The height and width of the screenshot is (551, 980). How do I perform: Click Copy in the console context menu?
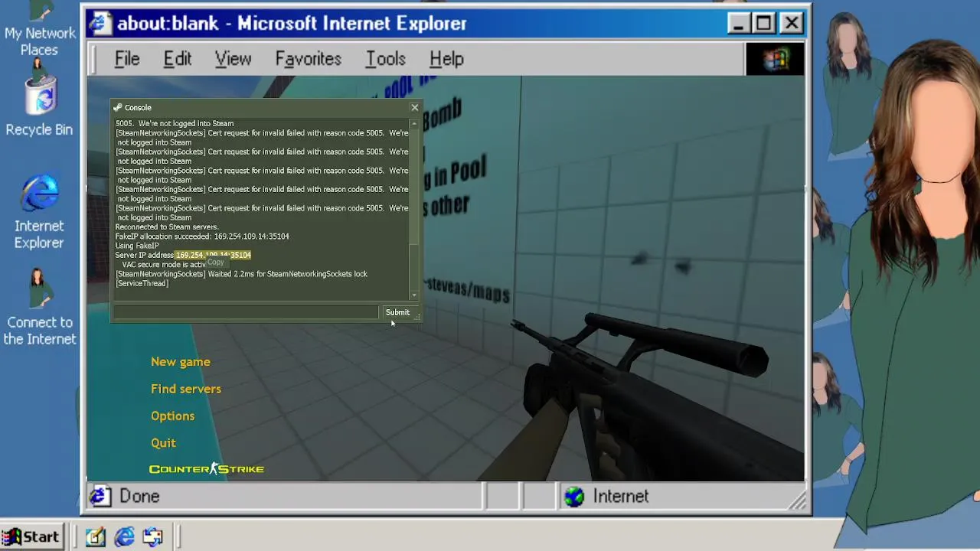216,262
